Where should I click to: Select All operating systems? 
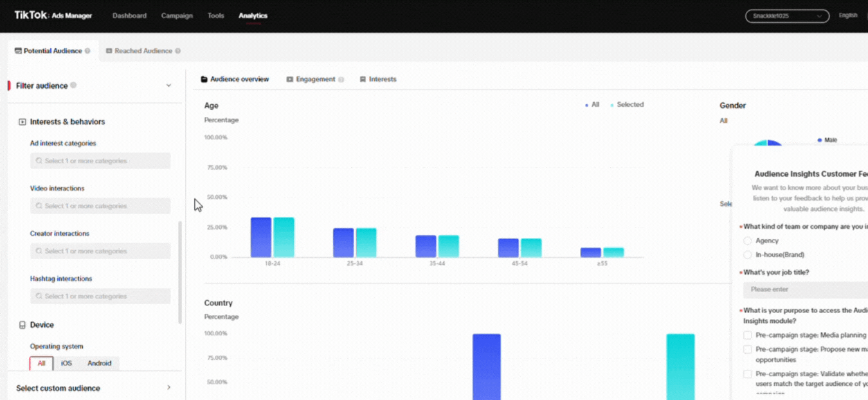[41, 363]
